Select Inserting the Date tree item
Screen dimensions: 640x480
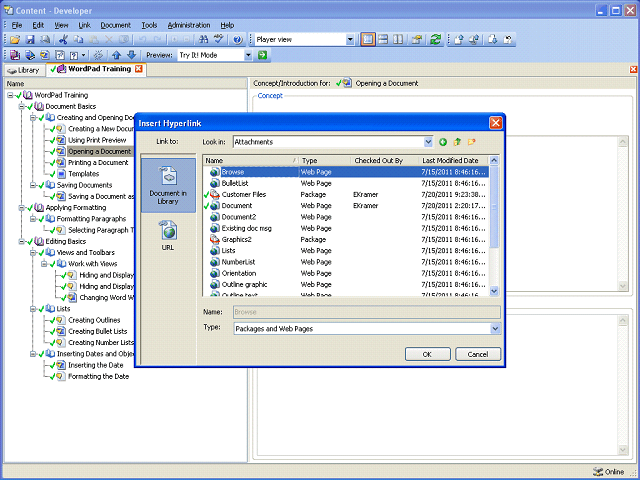click(96, 365)
